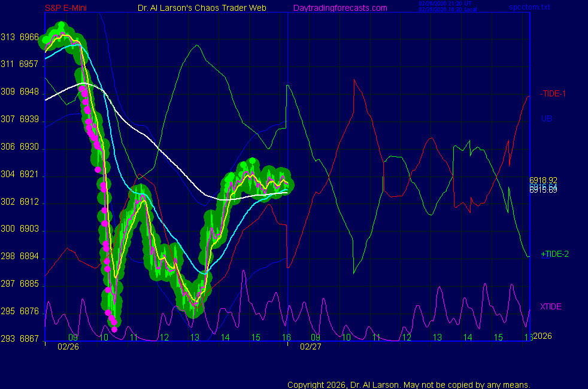Select the -TIDE-1 legend label

(x=553, y=94)
